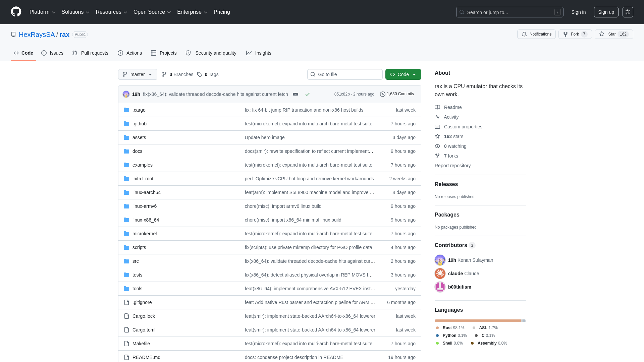Screen dimensions: 644x362
Task: Click the watching eye icon
Action: click(x=437, y=146)
